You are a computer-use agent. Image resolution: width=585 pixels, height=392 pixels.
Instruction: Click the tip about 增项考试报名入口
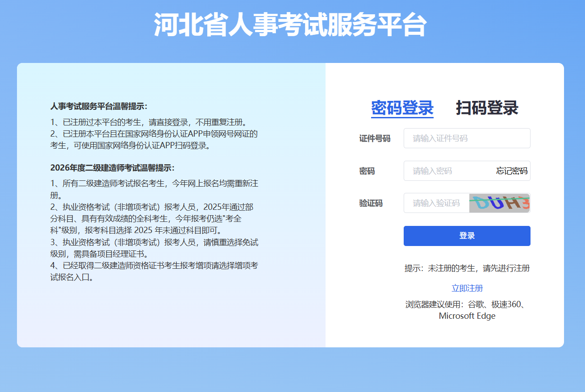154,271
